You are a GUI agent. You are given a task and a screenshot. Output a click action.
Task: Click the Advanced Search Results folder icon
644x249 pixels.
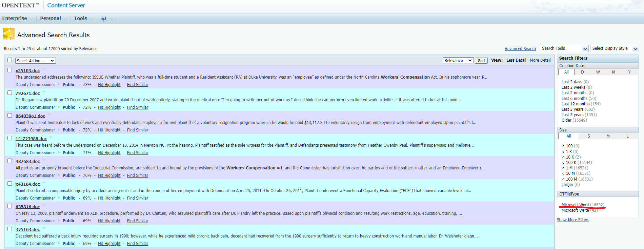[x=8, y=34]
